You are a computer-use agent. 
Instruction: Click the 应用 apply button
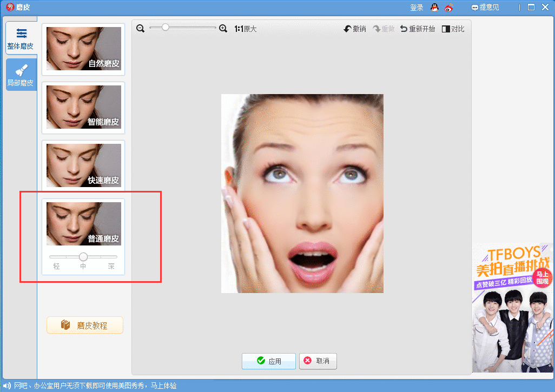tap(269, 361)
